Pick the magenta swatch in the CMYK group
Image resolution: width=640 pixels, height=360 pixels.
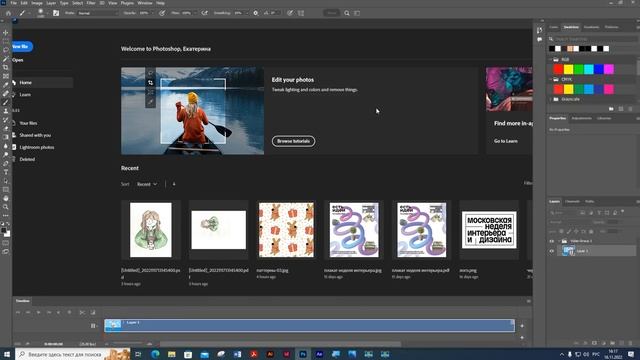pos(609,89)
